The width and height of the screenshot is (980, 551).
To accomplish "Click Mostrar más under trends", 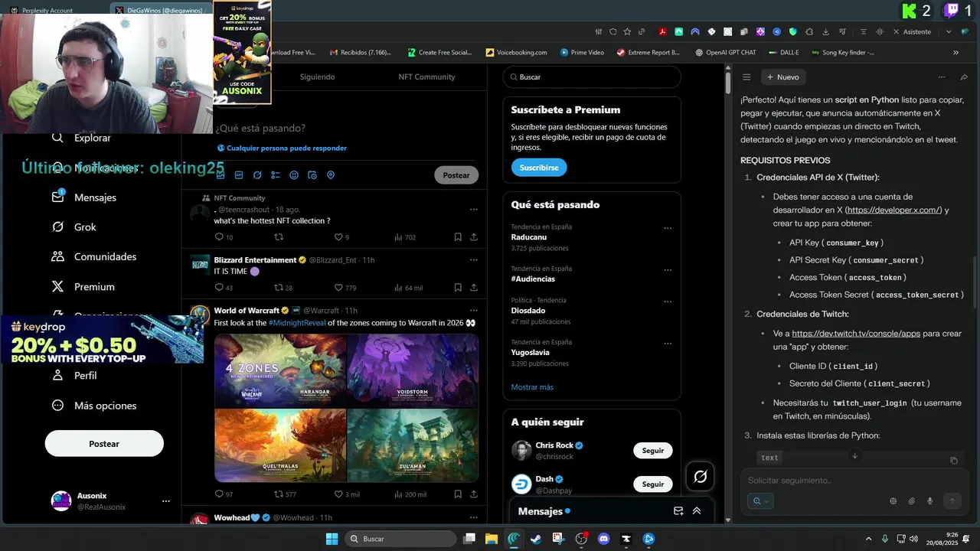I will coord(532,387).
